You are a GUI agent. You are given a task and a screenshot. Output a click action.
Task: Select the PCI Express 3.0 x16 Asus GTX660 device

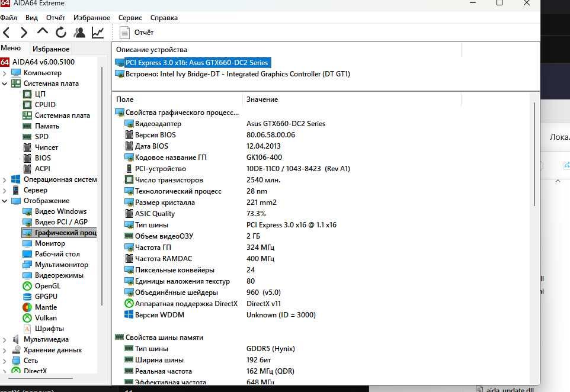click(193, 63)
